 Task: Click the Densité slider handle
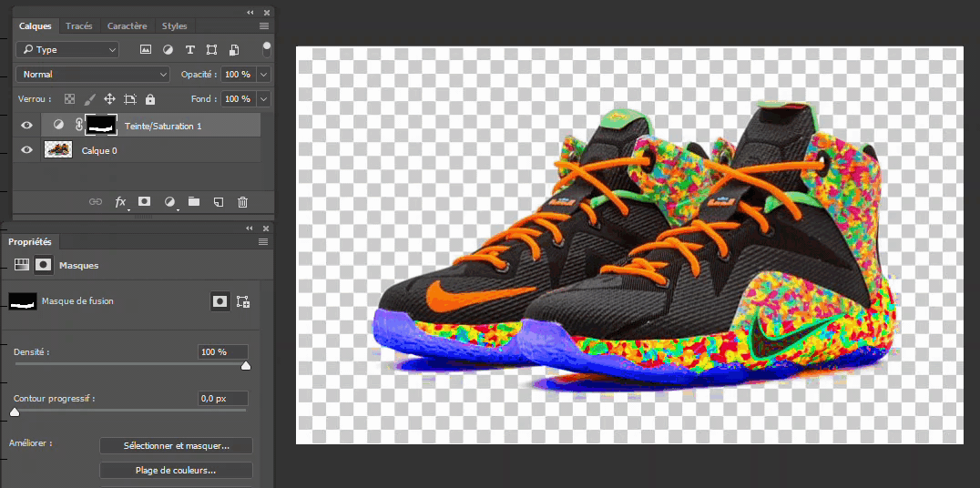245,366
